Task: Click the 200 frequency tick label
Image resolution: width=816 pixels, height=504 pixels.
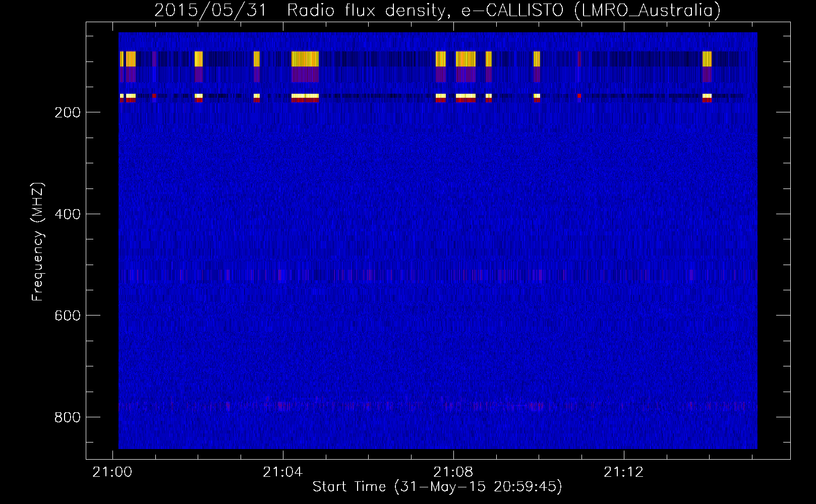Action: pos(68,112)
